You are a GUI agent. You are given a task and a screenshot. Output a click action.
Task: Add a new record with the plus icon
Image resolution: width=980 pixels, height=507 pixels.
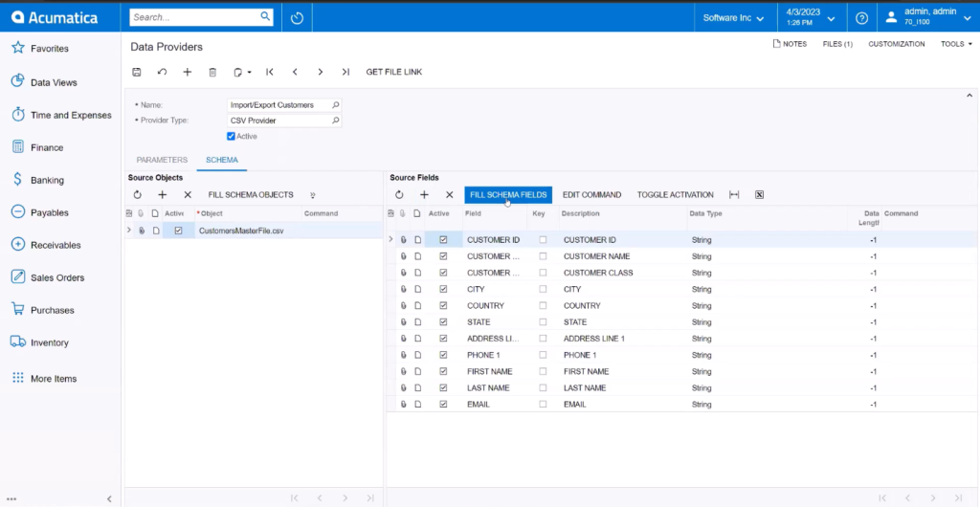[188, 72]
